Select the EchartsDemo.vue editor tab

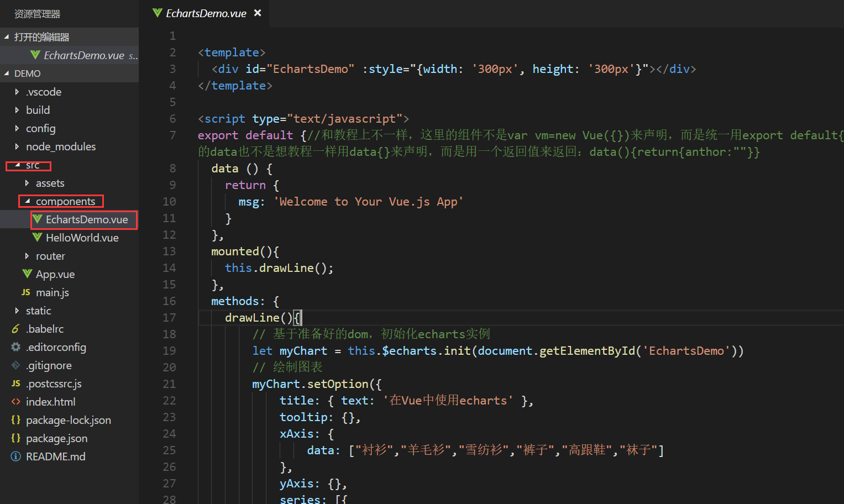203,13
